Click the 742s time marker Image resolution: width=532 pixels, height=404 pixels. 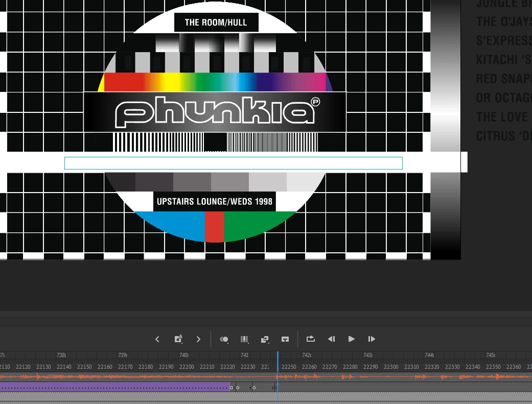[x=307, y=355]
